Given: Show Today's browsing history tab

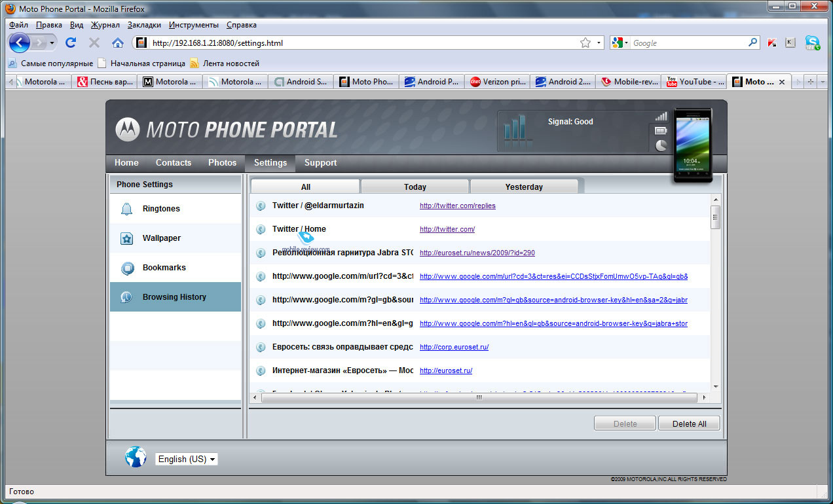Looking at the screenshot, I should [415, 187].
